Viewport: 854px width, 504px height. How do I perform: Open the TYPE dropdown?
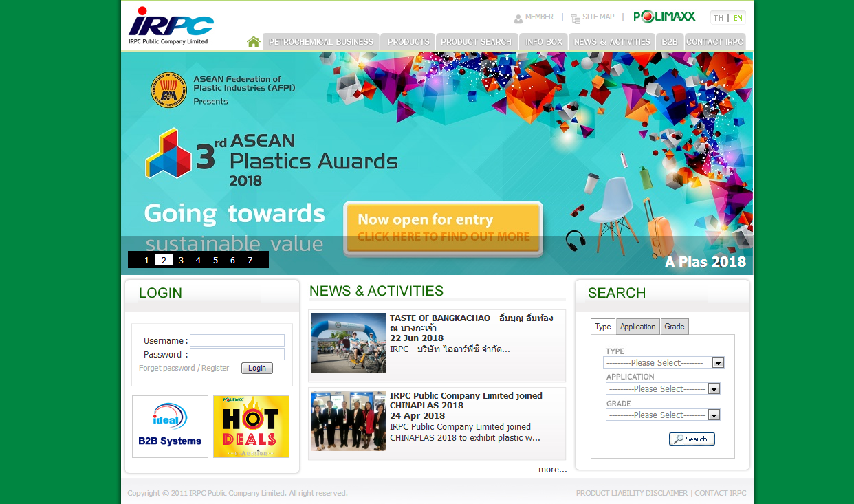tap(718, 362)
